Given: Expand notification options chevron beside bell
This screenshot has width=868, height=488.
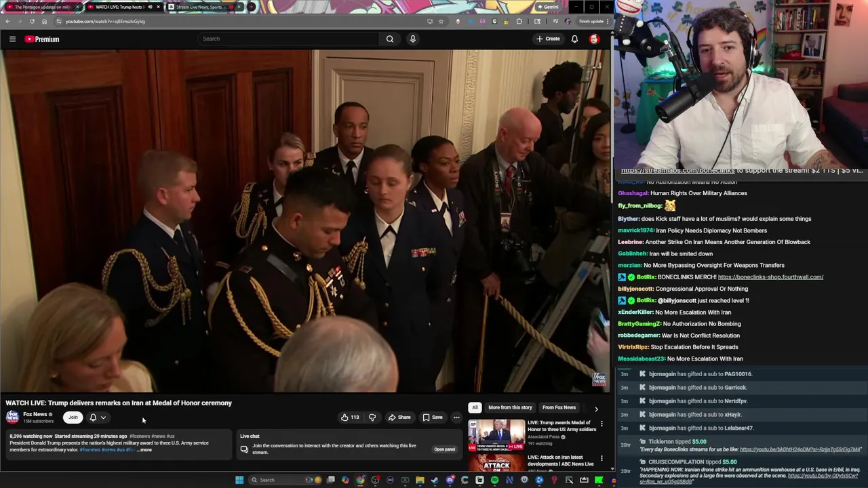Looking at the screenshot, I should pos(103,418).
